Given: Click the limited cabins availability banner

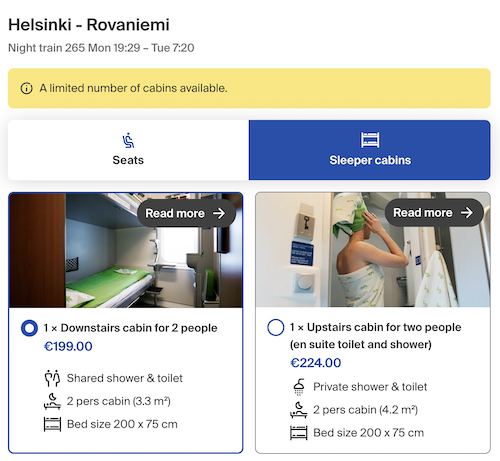Looking at the screenshot, I should (249, 88).
